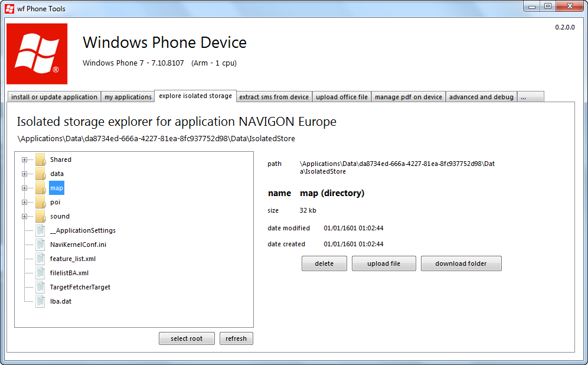
Task: Select the highlighted map tree item
Action: (x=57, y=188)
